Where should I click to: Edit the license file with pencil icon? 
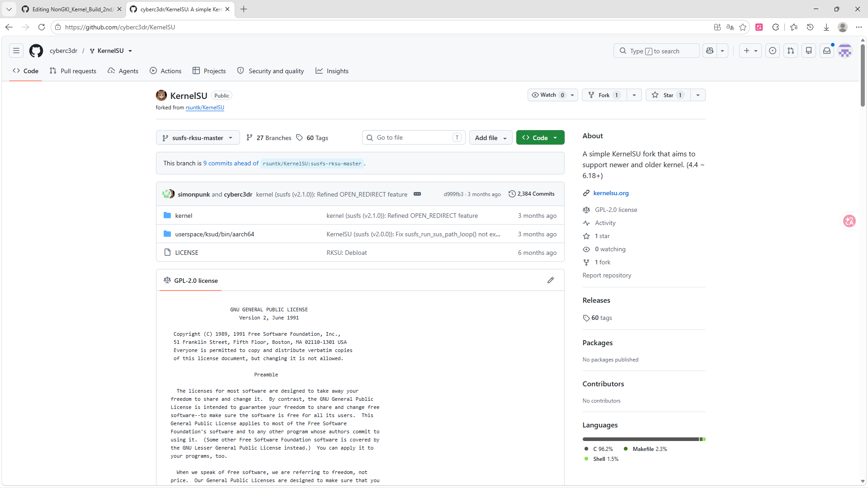pyautogui.click(x=551, y=280)
